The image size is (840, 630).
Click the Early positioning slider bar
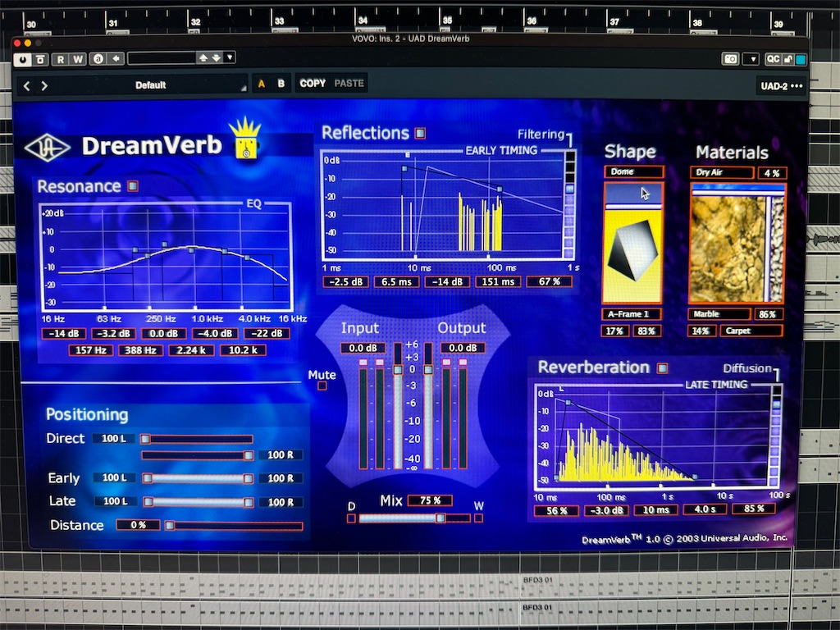(x=198, y=478)
